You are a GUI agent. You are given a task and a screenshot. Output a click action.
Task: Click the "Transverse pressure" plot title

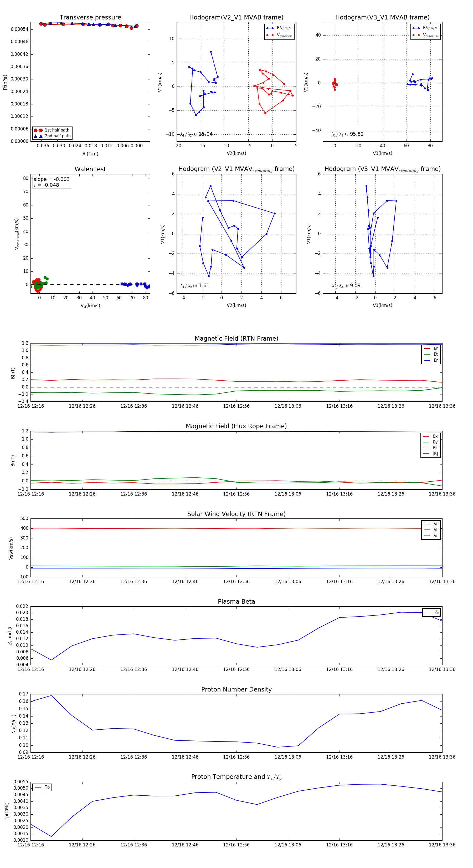tap(90, 18)
